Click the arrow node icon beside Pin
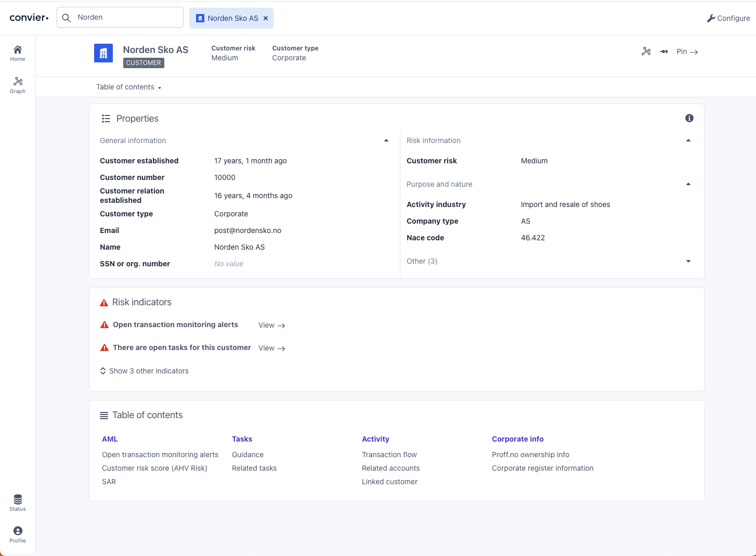This screenshot has width=756, height=556. point(664,51)
